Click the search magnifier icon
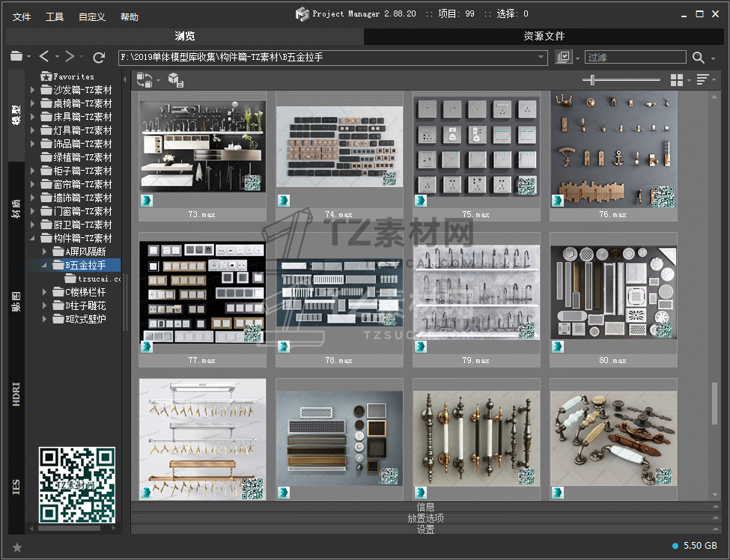The width and height of the screenshot is (730, 560). click(x=699, y=58)
